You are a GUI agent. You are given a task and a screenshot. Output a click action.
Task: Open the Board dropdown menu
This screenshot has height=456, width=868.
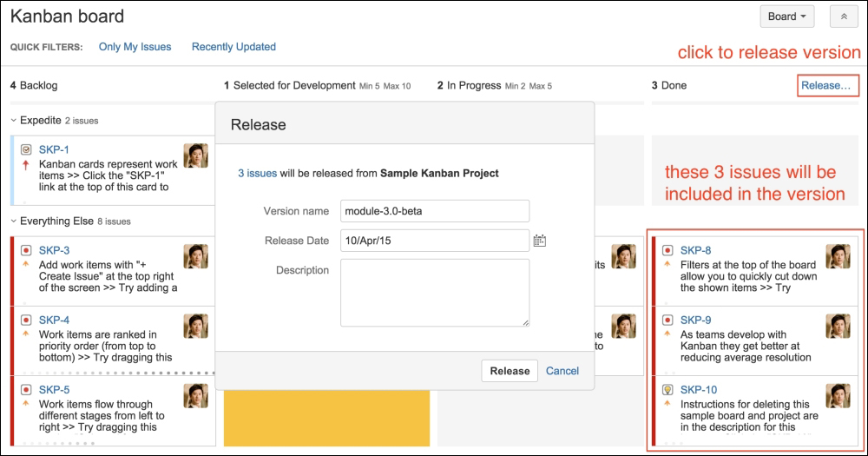click(x=786, y=17)
